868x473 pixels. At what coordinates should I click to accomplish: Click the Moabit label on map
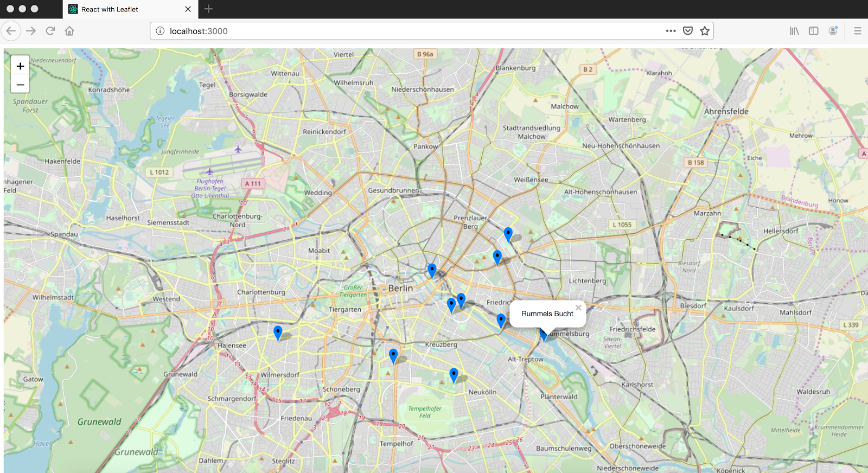pos(319,251)
